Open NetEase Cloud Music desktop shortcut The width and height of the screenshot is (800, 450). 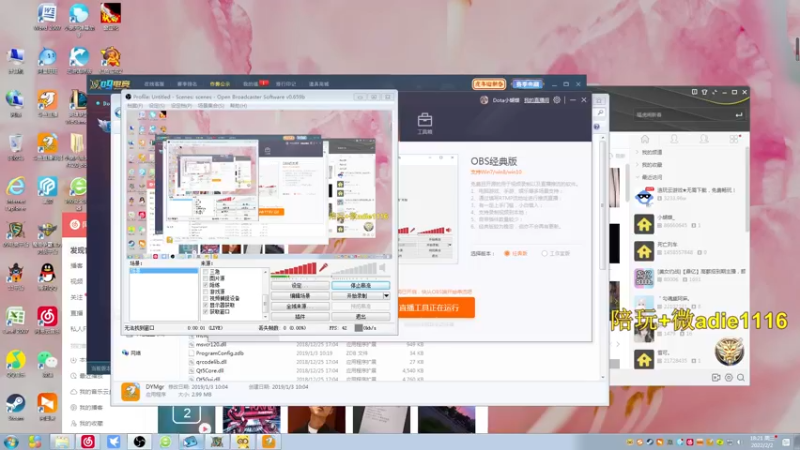coord(47,320)
